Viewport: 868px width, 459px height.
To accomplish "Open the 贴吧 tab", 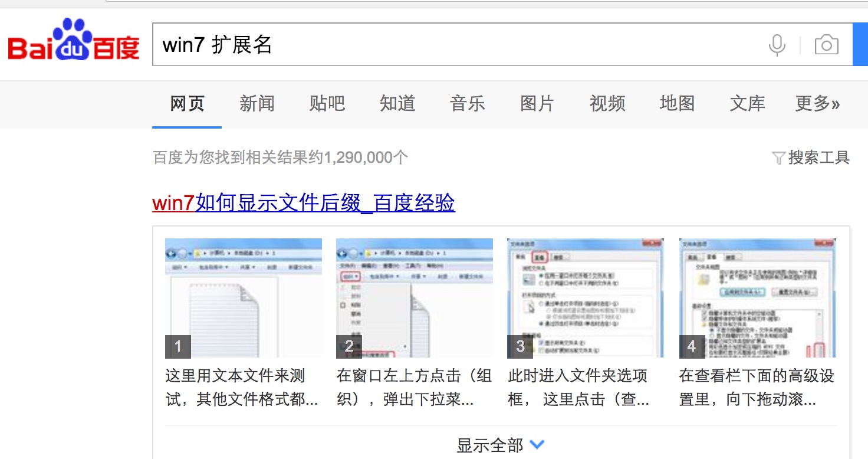I will coord(327,104).
